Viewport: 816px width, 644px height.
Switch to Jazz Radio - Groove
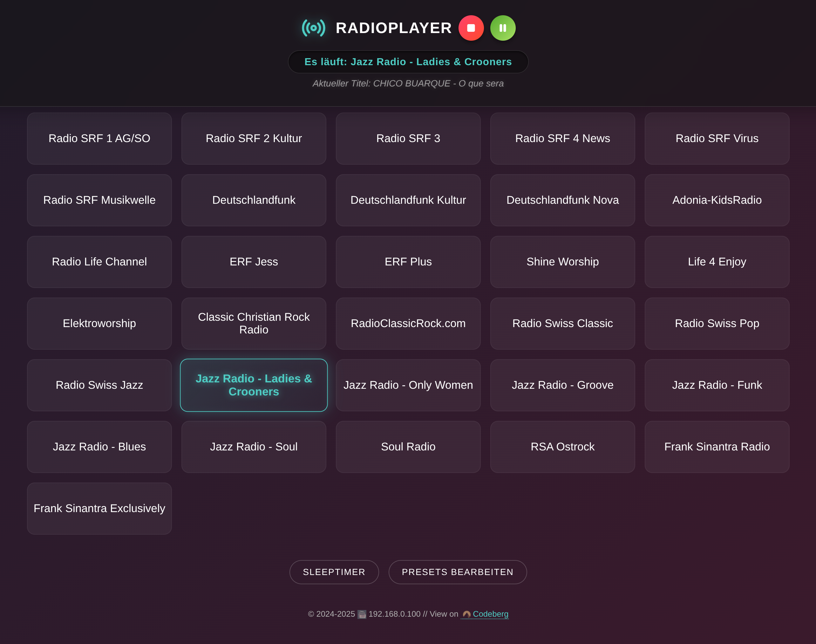(x=562, y=385)
